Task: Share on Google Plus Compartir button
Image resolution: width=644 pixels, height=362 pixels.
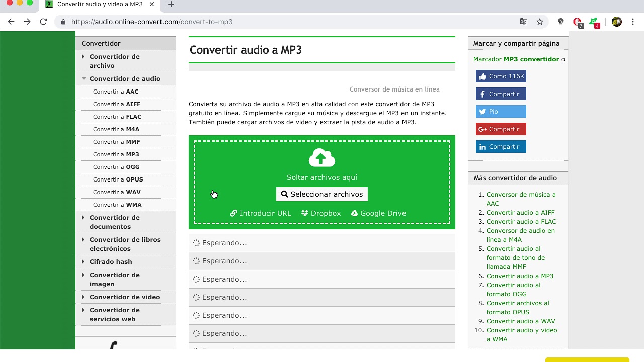Action: (x=501, y=129)
